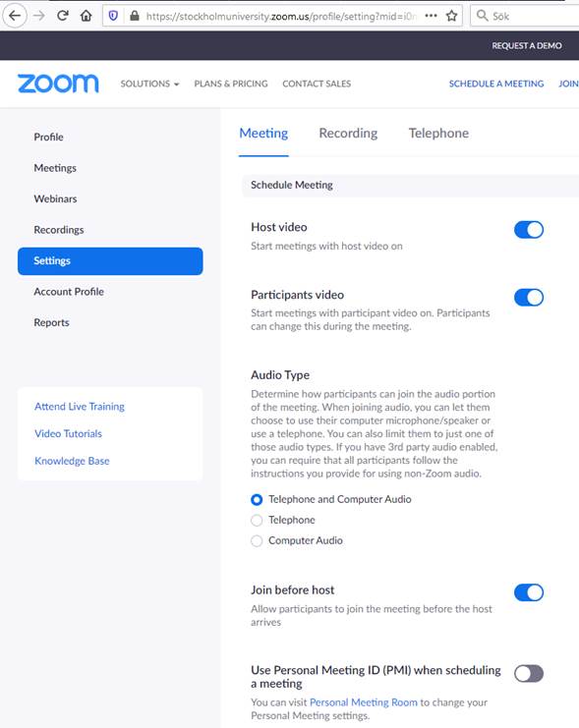Open the Telephone settings tab
Image resolution: width=579 pixels, height=728 pixels.
[438, 134]
